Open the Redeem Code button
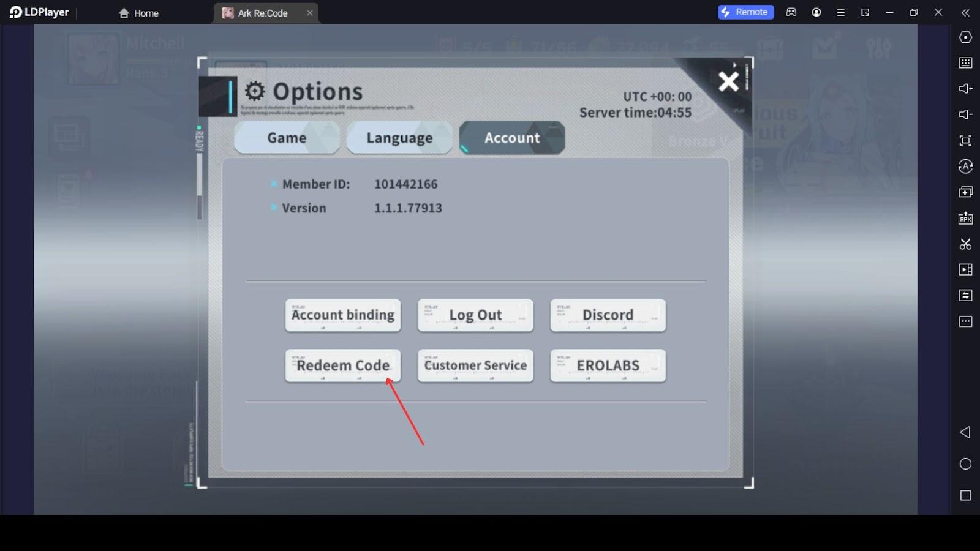980x551 pixels. [x=343, y=365]
